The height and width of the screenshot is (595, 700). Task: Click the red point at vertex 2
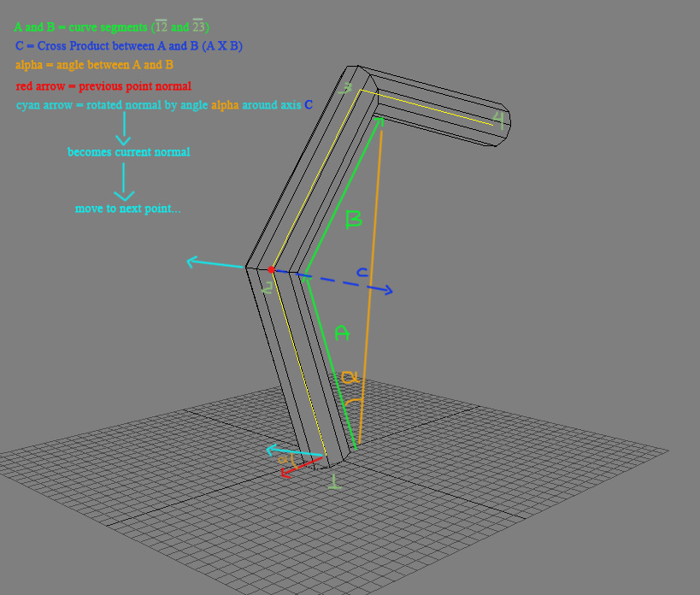click(271, 269)
